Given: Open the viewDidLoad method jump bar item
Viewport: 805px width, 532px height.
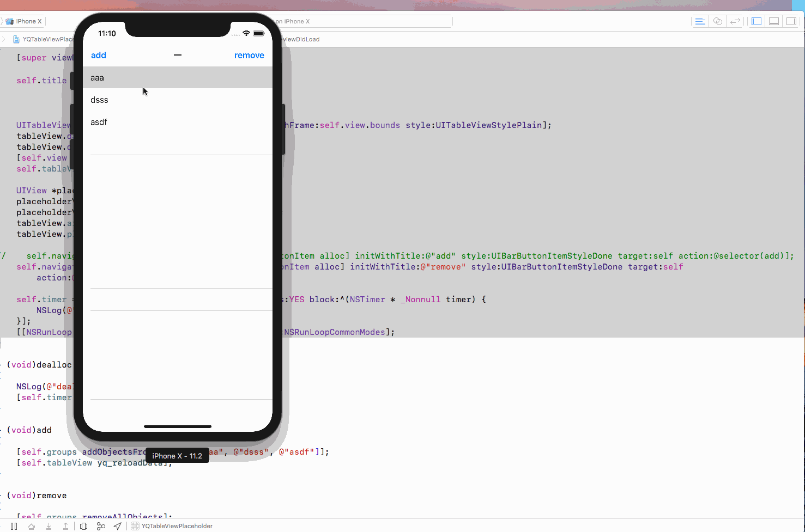Looking at the screenshot, I should click(x=301, y=39).
